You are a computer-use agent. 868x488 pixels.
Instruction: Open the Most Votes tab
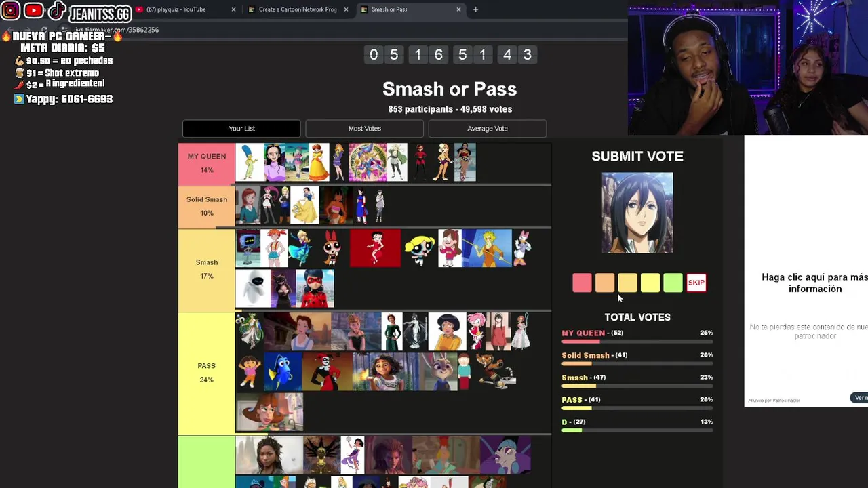point(365,129)
